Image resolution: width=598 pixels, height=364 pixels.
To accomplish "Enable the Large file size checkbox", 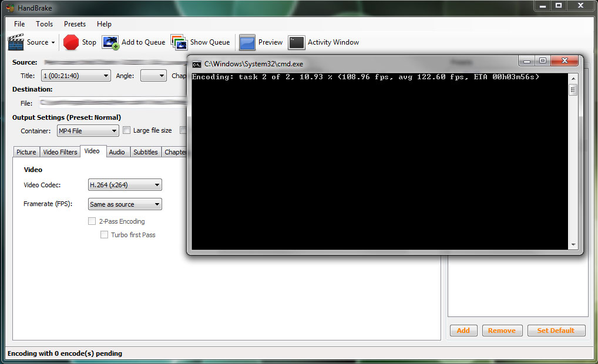I will coord(127,130).
